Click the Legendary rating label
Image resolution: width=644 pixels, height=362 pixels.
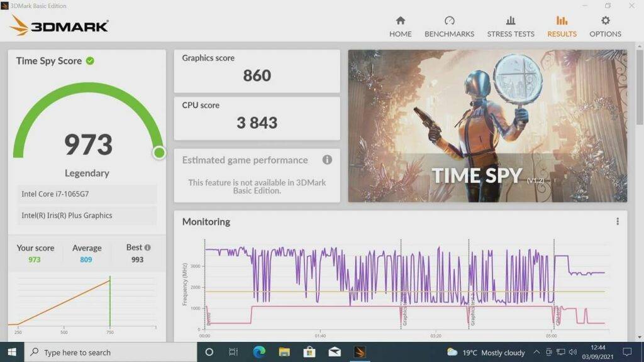click(x=87, y=173)
